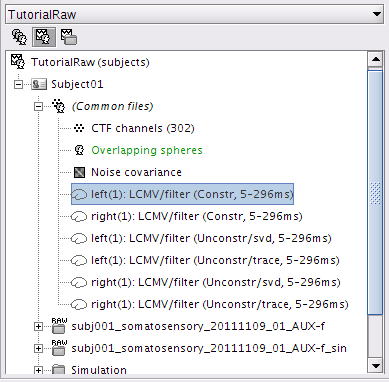Switch to anatomy view button
Image resolution: width=389 pixels, height=382 pixels.
[19, 37]
